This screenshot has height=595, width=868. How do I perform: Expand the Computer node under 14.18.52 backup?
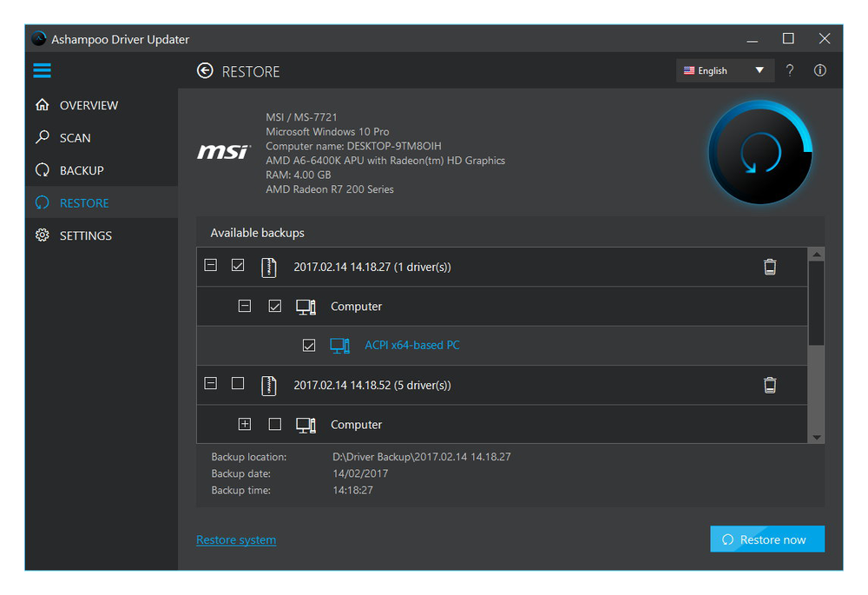[244, 424]
